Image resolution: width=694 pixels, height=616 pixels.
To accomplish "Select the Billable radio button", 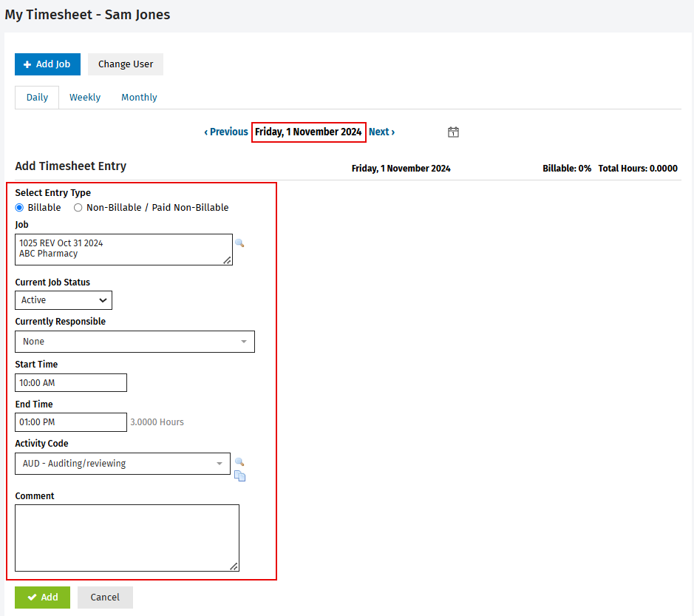I will (19, 208).
